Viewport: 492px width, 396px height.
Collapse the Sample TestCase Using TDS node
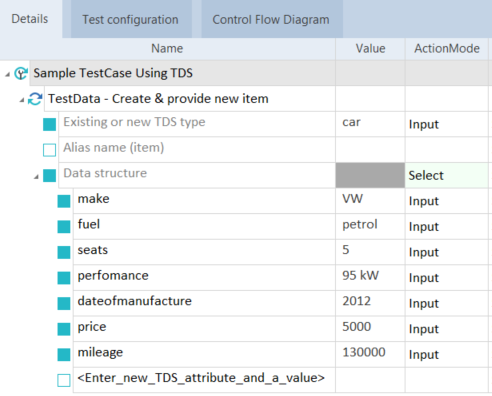click(7, 75)
